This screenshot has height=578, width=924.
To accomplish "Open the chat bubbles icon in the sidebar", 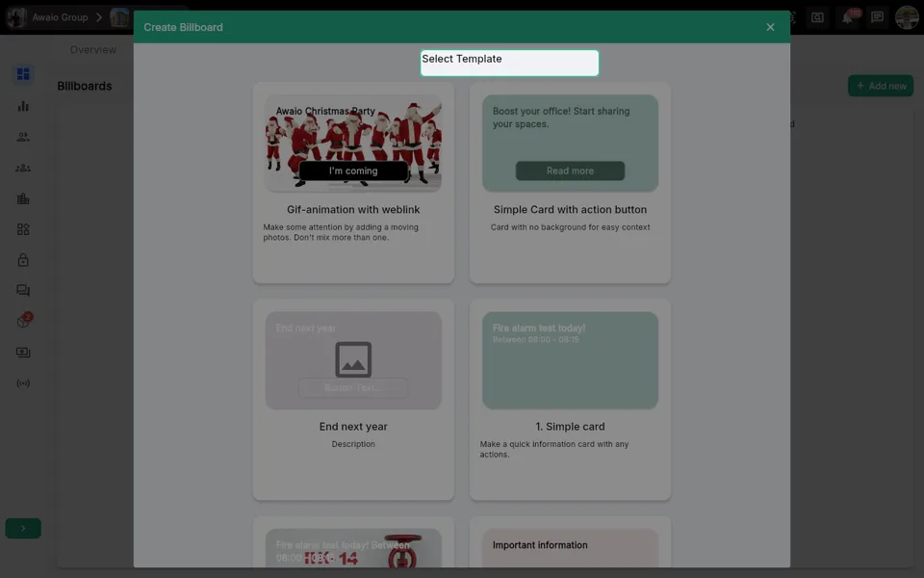I will tap(23, 290).
